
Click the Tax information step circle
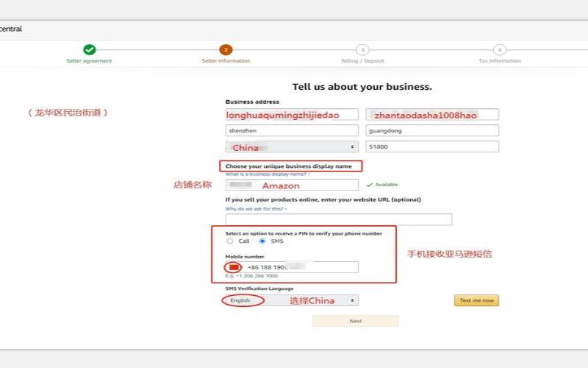pyautogui.click(x=499, y=49)
